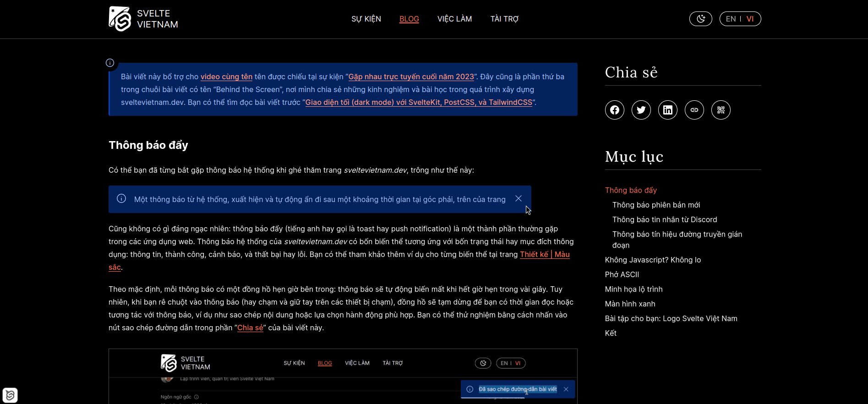
Task: Open the SỰ KIỆN menu item
Action: (366, 19)
